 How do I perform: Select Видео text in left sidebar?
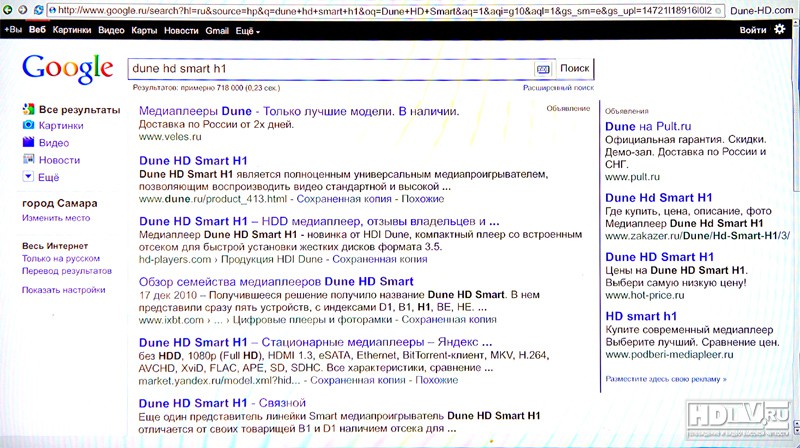(x=54, y=143)
